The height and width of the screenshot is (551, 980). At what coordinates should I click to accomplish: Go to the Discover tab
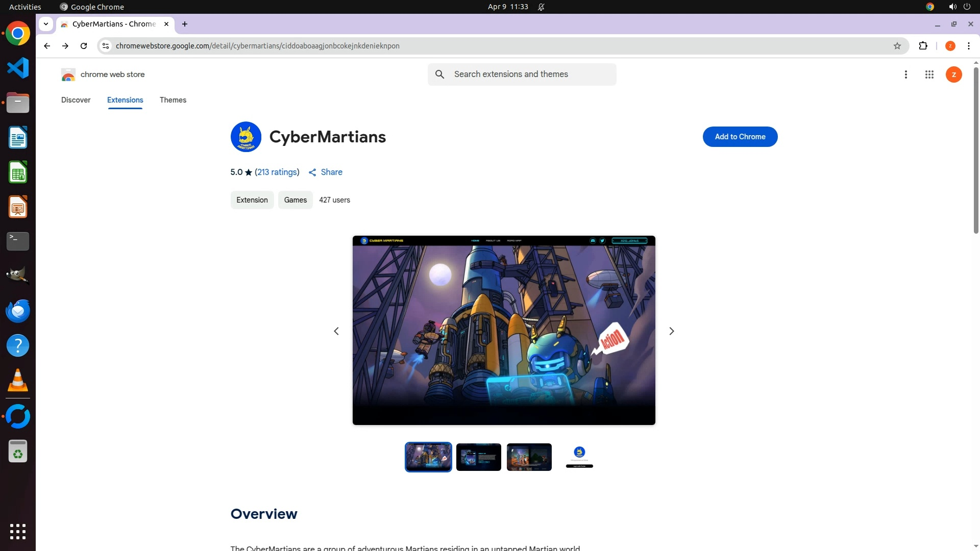point(76,100)
